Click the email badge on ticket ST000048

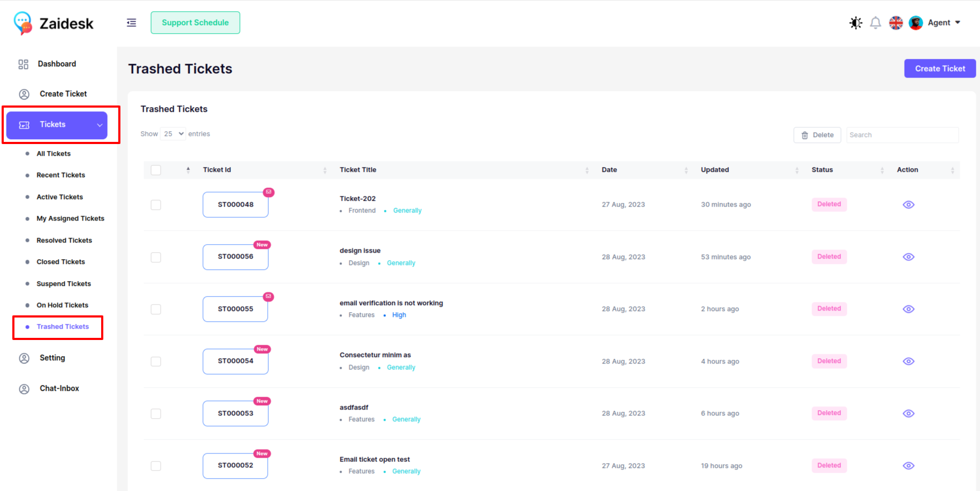click(269, 192)
